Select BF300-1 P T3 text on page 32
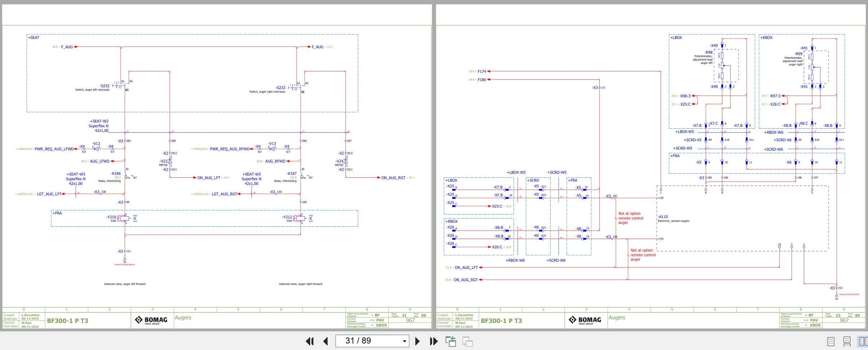The image size is (868, 350). tap(501, 321)
